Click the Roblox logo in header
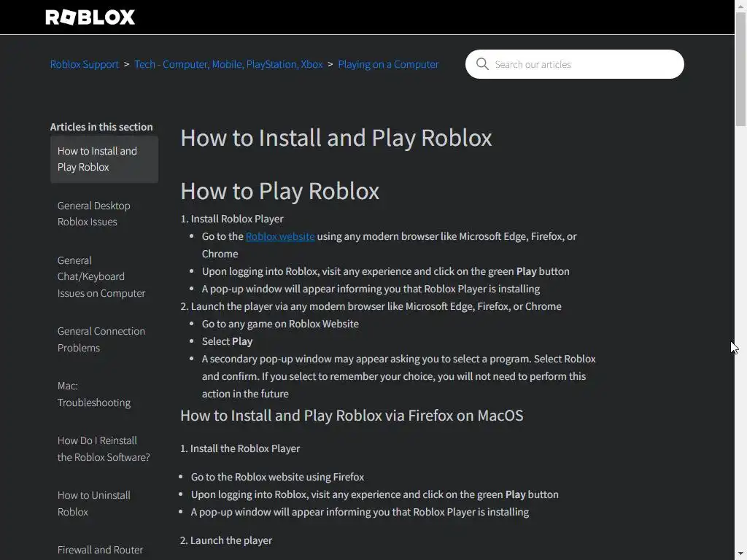The width and height of the screenshot is (747, 560). [x=90, y=17]
